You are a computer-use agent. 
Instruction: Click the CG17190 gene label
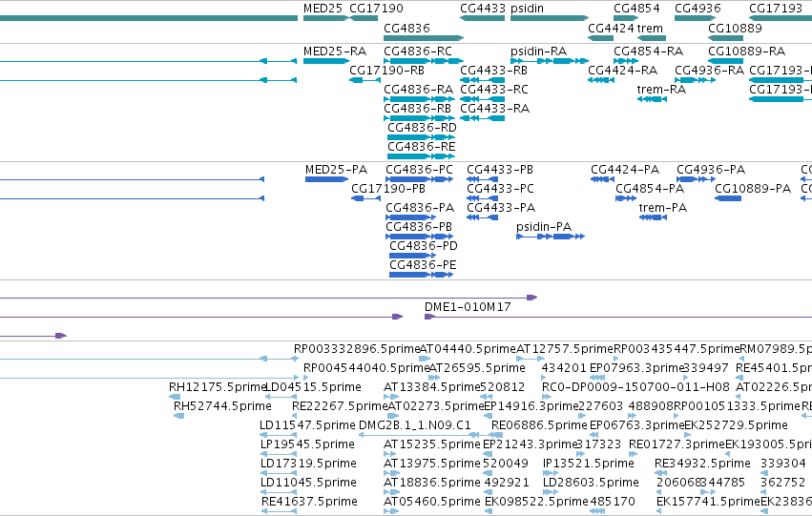[x=376, y=9]
